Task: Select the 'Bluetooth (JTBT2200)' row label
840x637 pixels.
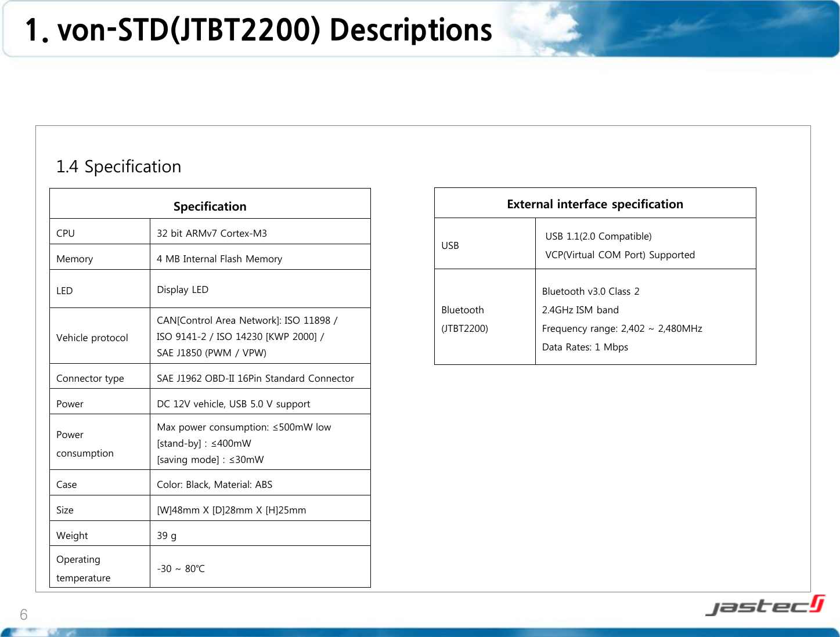Action: [464, 319]
